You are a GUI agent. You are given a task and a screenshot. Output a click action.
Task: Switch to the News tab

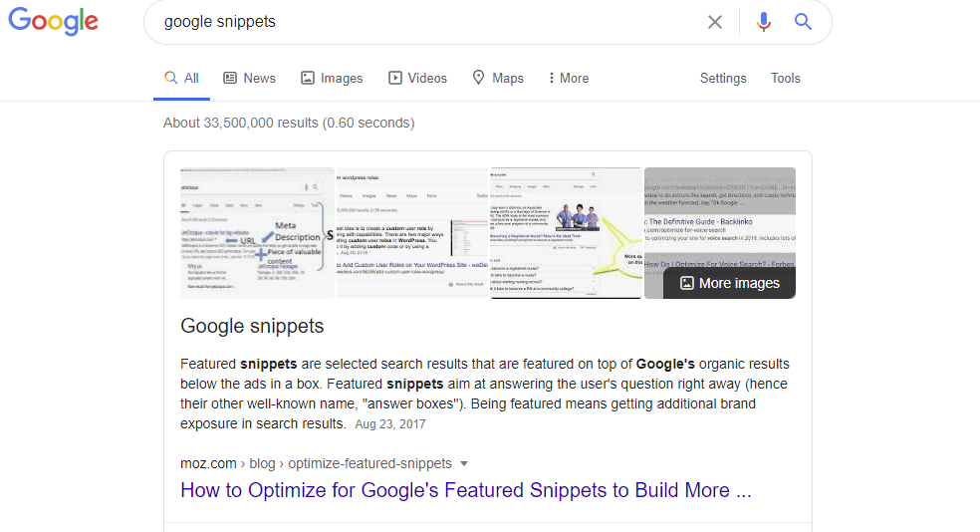(249, 78)
